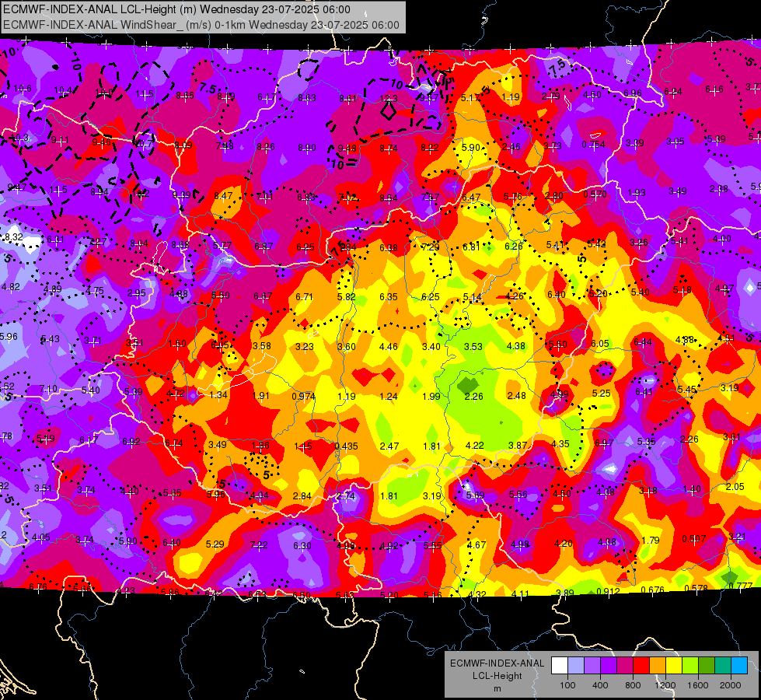Click the wind shear value 0.974
The width and height of the screenshot is (761, 700).
[x=303, y=396]
